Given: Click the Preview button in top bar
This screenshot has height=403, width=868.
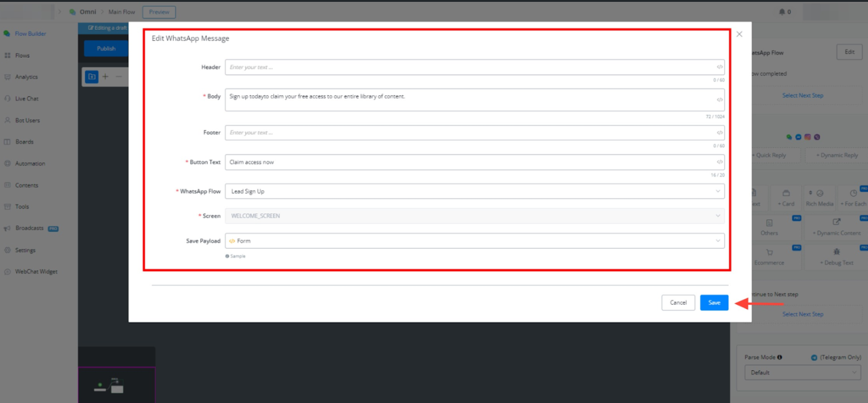Looking at the screenshot, I should tap(159, 12).
